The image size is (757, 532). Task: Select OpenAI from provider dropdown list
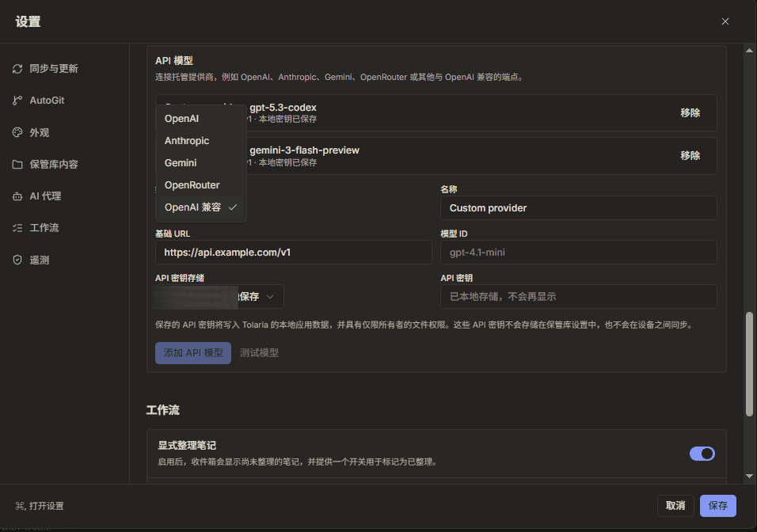201,119
